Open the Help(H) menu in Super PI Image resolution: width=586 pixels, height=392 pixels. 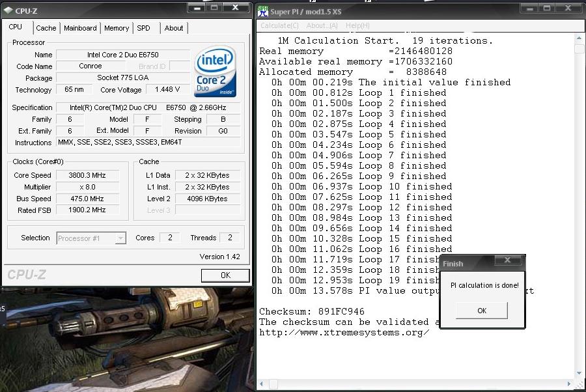(357, 25)
